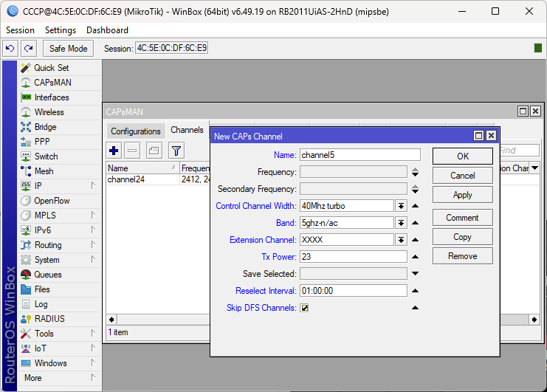Expand the Windows submenu
Viewport: 547px width, 392px height.
(93, 362)
